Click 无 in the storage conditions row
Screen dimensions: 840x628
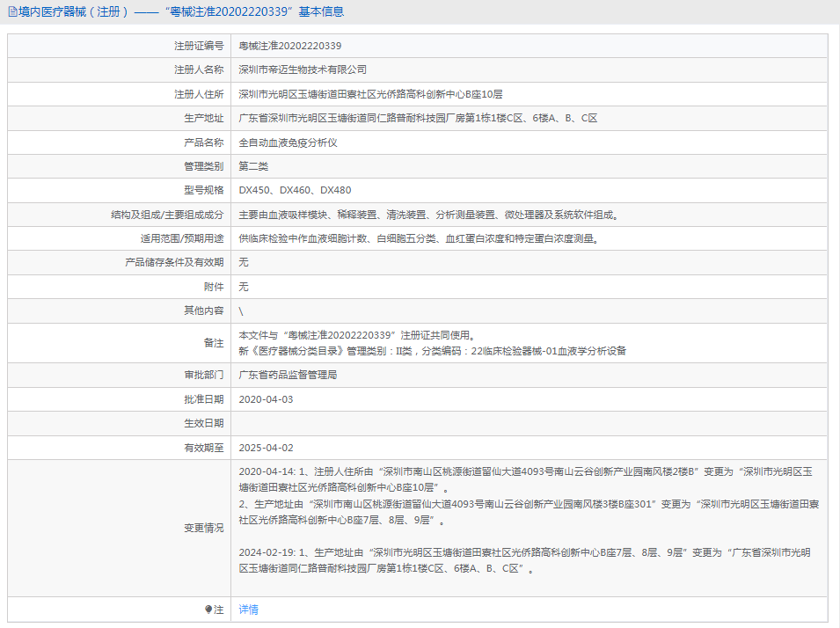coord(244,263)
